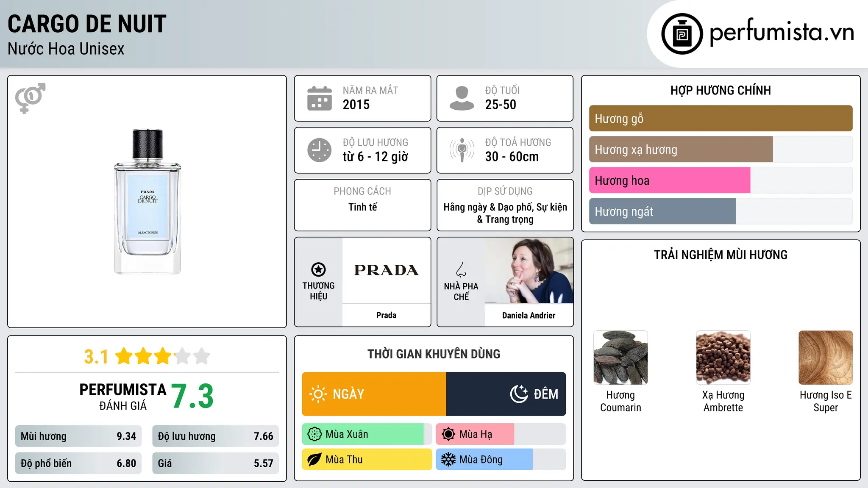Click the sun icon beside Mùa Hạ
868x488 pixels.
point(448,434)
